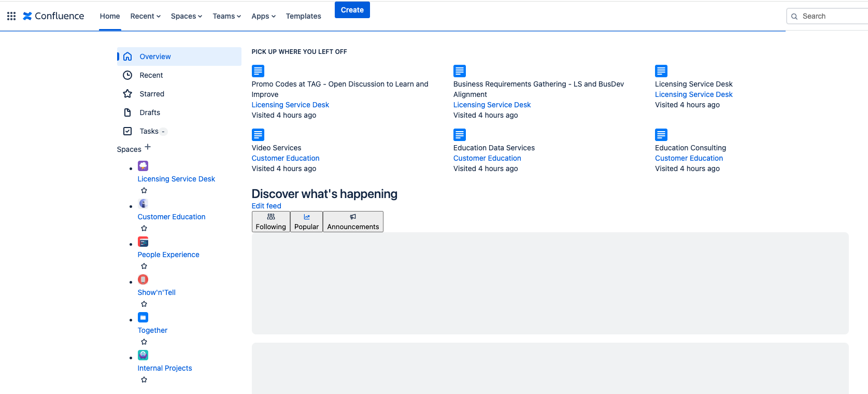
Task: Switch to the Following feed tab
Action: pos(271,221)
